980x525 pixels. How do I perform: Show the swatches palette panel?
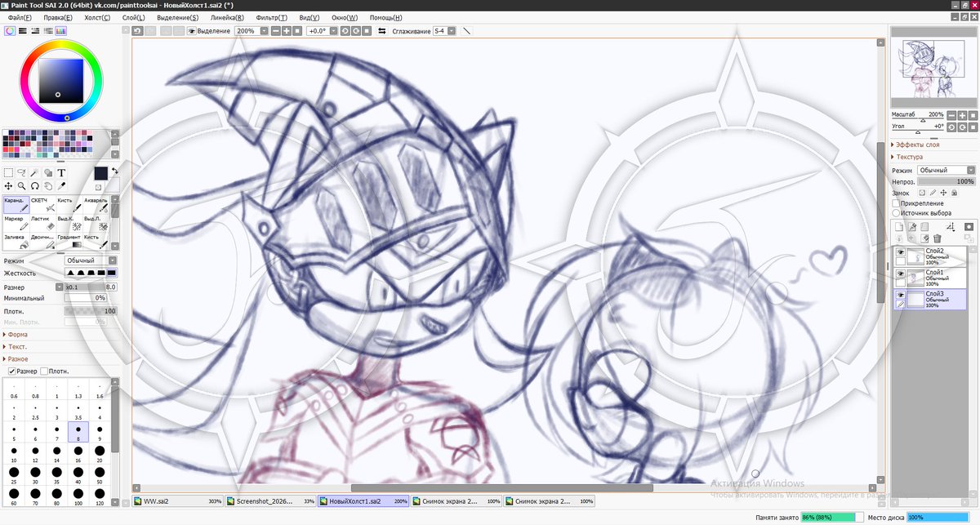tap(60, 31)
